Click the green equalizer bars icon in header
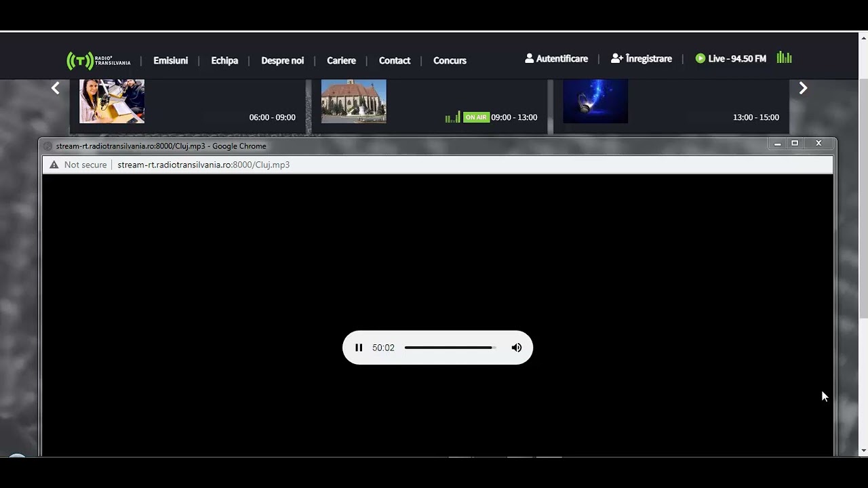This screenshot has height=488, width=868. coord(784,58)
